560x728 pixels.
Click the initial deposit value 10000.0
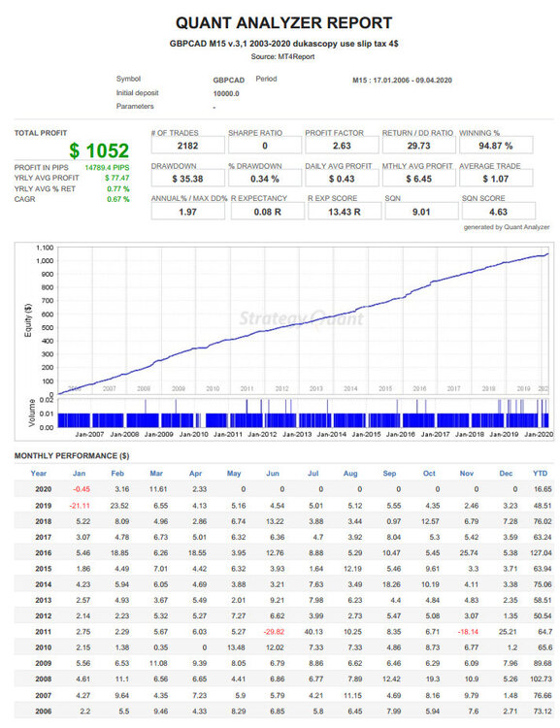point(226,93)
